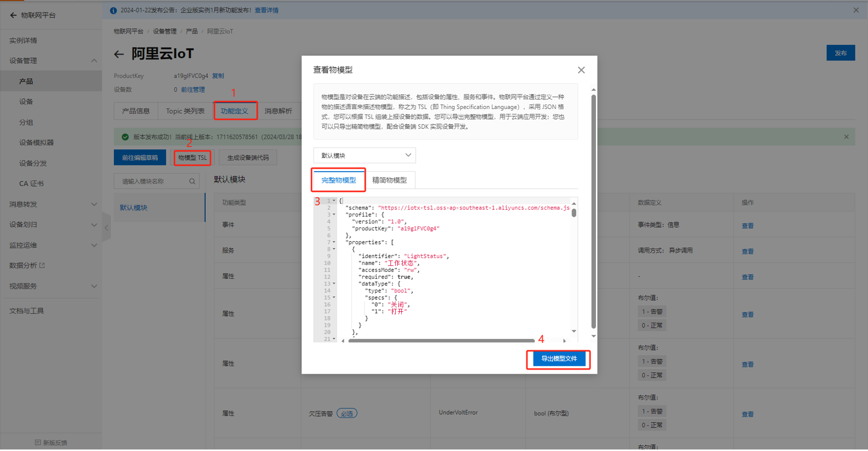Click the info icon in the announcement bar

[x=113, y=11]
